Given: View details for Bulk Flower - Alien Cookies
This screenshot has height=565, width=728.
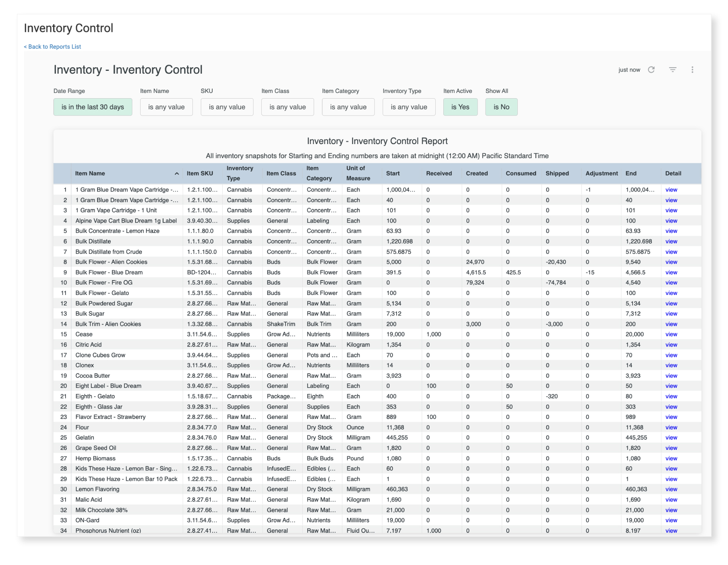Looking at the screenshot, I should 671,262.
